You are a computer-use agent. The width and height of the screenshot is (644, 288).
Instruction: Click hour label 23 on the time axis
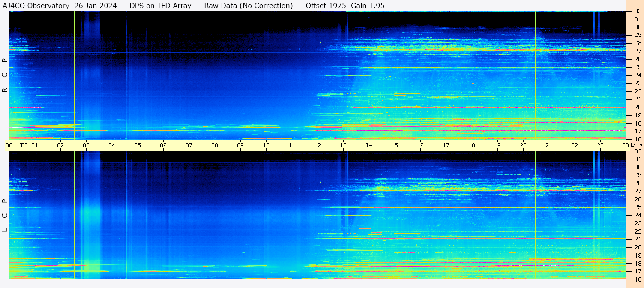[600, 145]
